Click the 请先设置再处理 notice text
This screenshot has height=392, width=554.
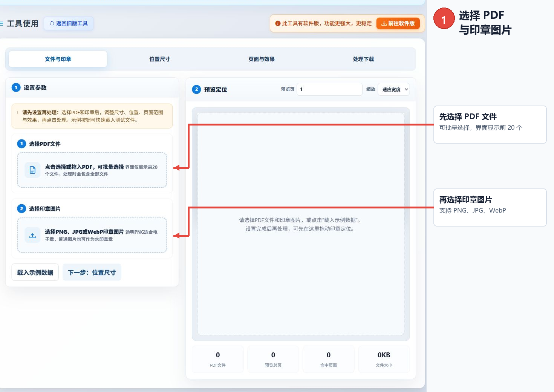tap(93, 116)
